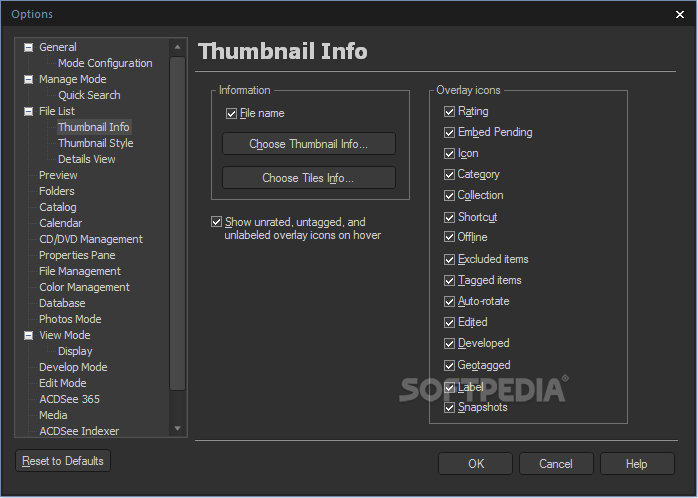Viewport: 698px width, 498px height.
Task: Select the View Mode tree label
Action: pos(65,335)
